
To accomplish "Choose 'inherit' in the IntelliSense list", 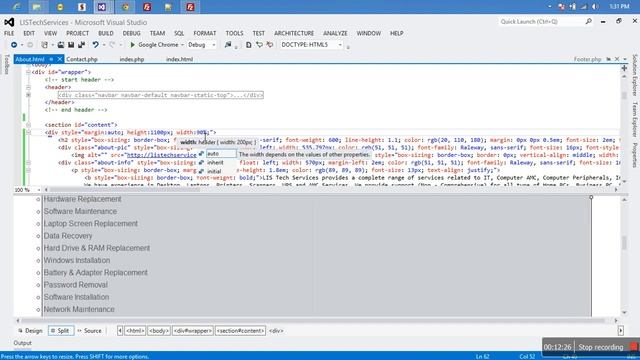I will (215, 162).
